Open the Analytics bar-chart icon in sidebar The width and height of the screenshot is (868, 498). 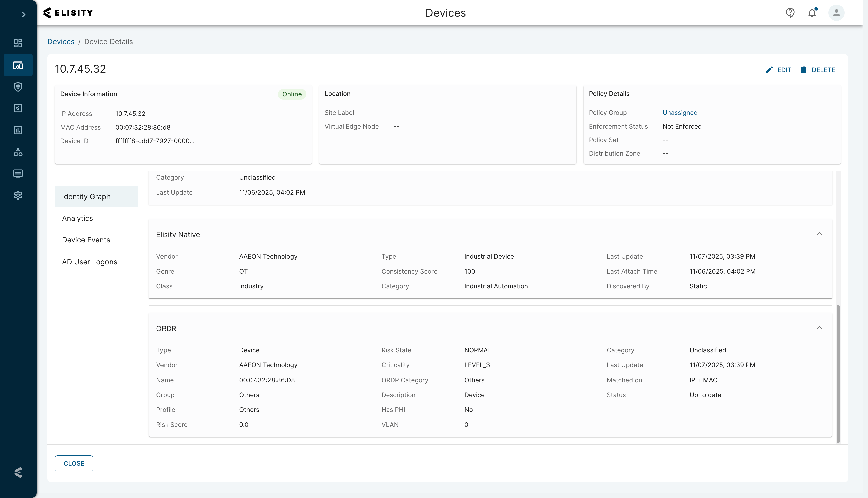pyautogui.click(x=18, y=130)
